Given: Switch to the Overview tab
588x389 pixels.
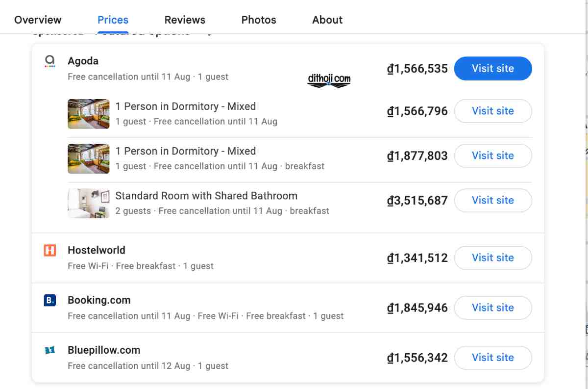Looking at the screenshot, I should [x=38, y=20].
